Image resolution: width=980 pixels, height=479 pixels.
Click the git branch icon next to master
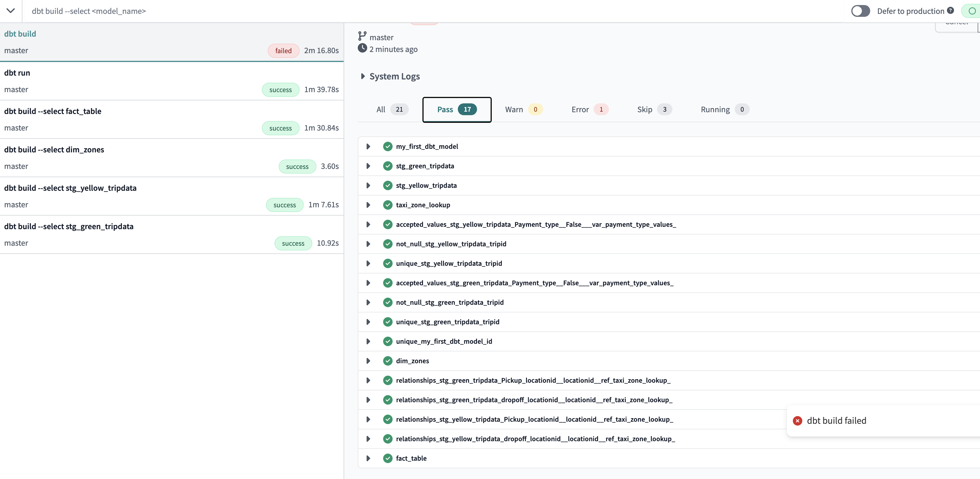point(362,36)
